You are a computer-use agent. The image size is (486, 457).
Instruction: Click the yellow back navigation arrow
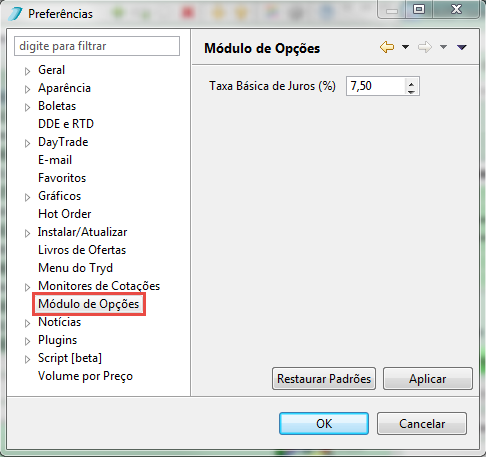point(387,47)
